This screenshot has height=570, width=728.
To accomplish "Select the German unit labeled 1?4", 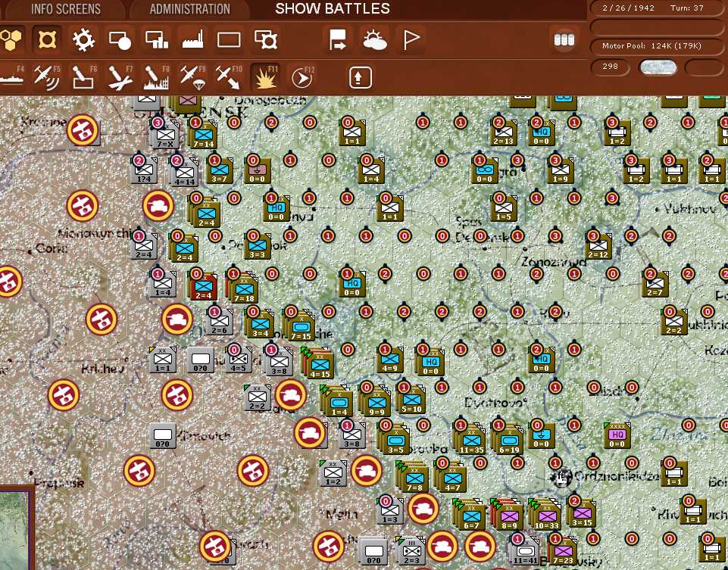I will (x=143, y=170).
